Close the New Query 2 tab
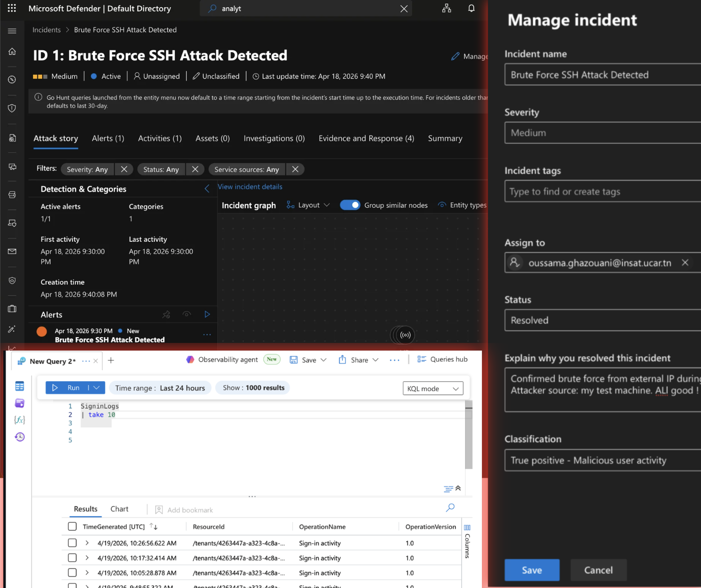701x588 pixels. [x=95, y=361]
